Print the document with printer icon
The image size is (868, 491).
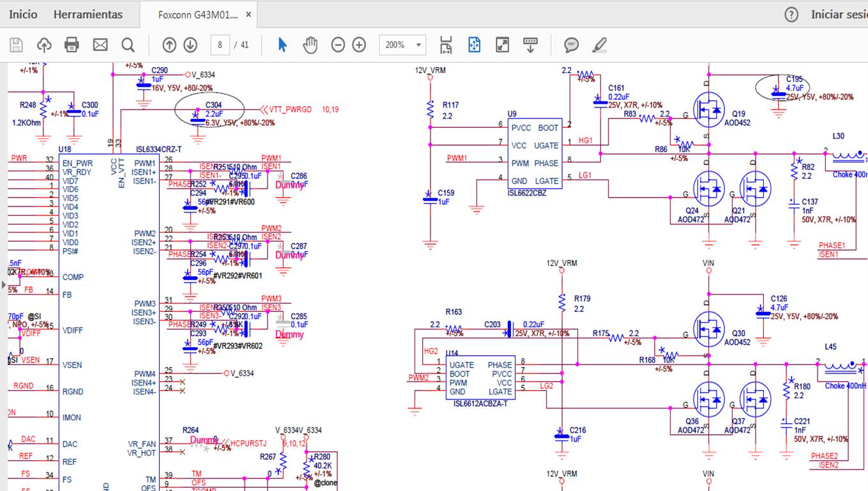72,45
